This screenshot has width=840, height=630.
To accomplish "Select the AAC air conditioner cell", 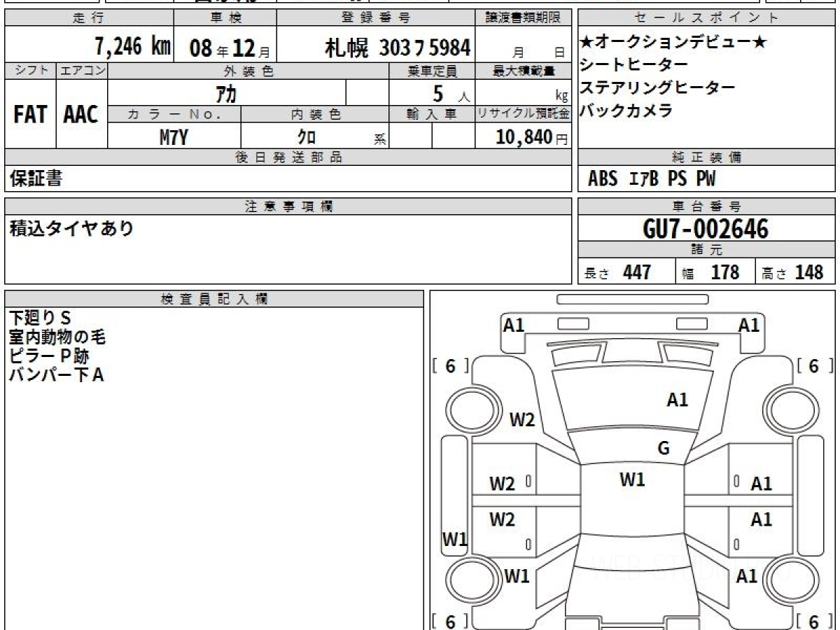I will [81, 115].
